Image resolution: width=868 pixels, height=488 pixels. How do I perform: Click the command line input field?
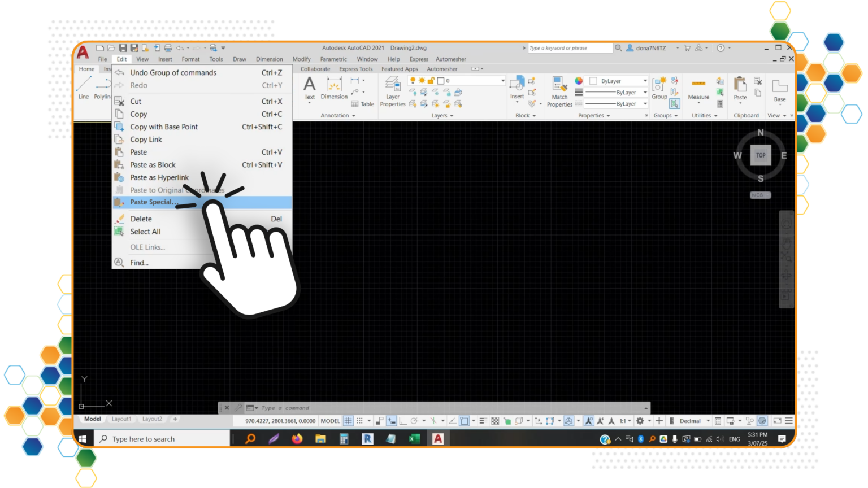pos(449,408)
